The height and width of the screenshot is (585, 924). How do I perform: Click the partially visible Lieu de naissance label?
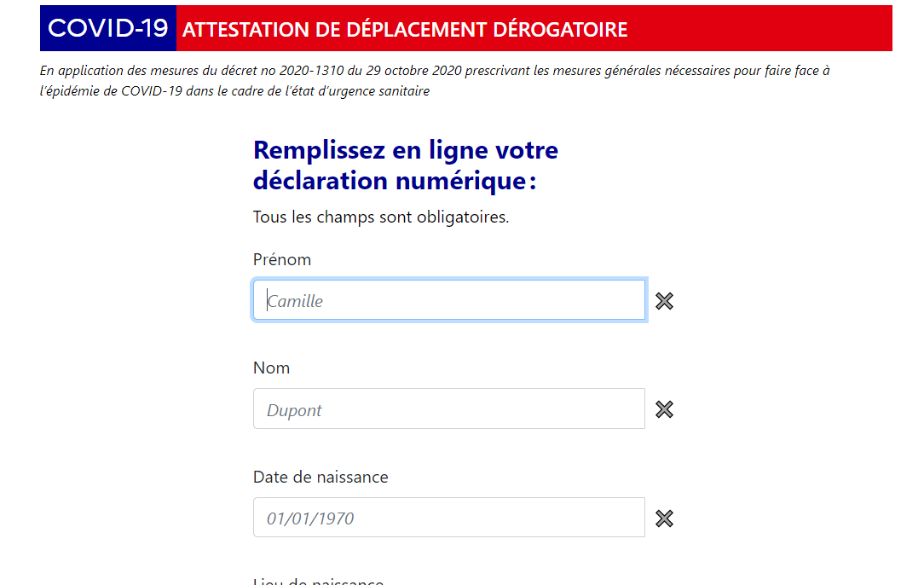(x=318, y=582)
